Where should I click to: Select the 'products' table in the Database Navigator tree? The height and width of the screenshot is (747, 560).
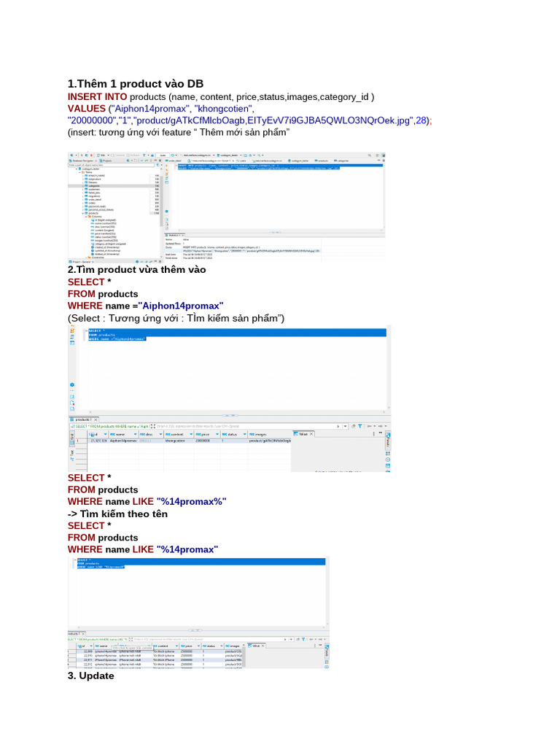pyautogui.click(x=93, y=213)
